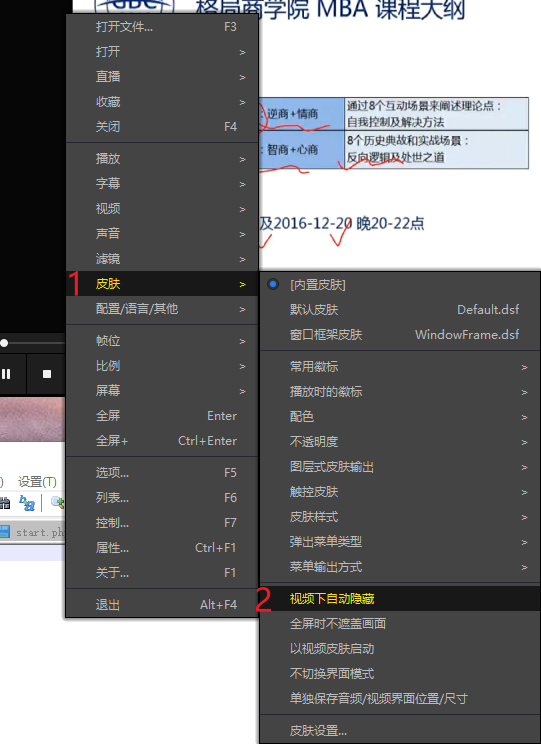Expand the 图层式皮肤输出 submenu
Screen dimensions: 541x744
[400, 467]
